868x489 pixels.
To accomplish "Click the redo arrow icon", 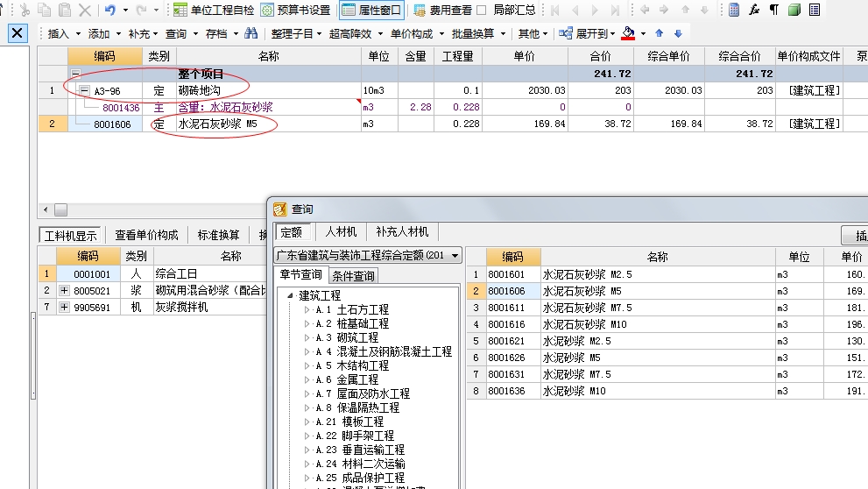I will (x=142, y=10).
